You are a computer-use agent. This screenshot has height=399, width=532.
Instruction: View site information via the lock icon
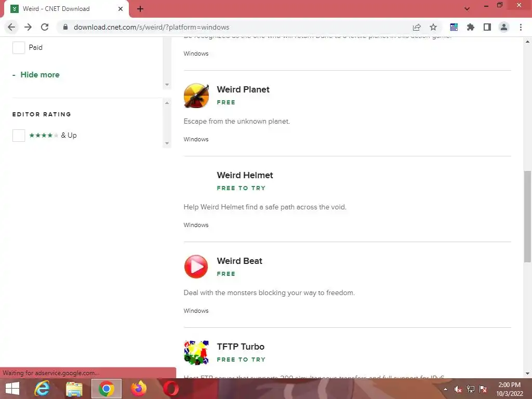[65, 27]
